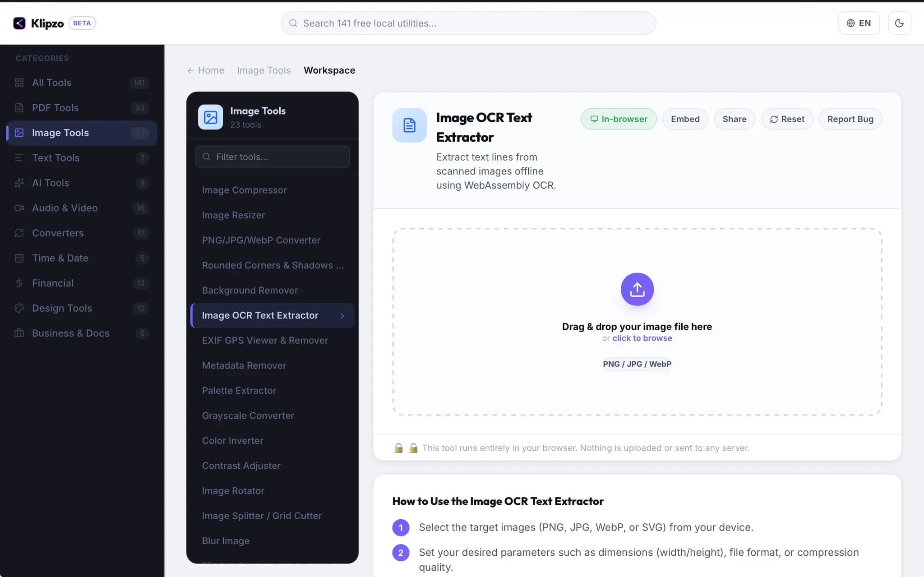This screenshot has height=577, width=924.
Task: Click the Time & Date calendar icon
Action: pyautogui.click(x=19, y=258)
